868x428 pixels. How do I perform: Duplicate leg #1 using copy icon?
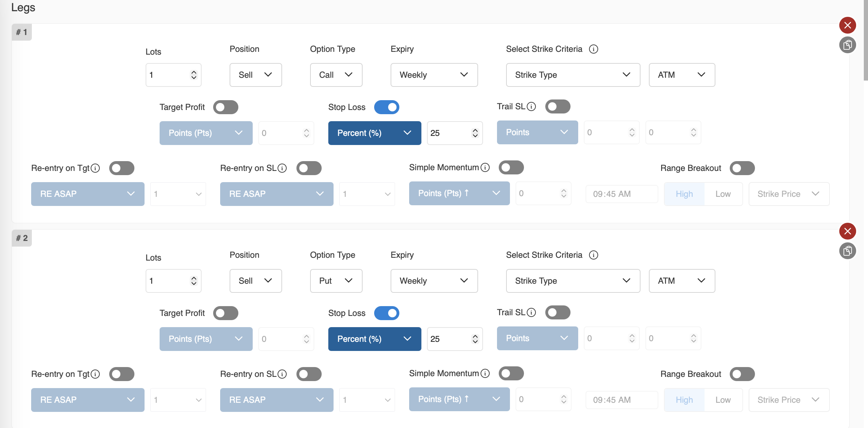pos(847,45)
